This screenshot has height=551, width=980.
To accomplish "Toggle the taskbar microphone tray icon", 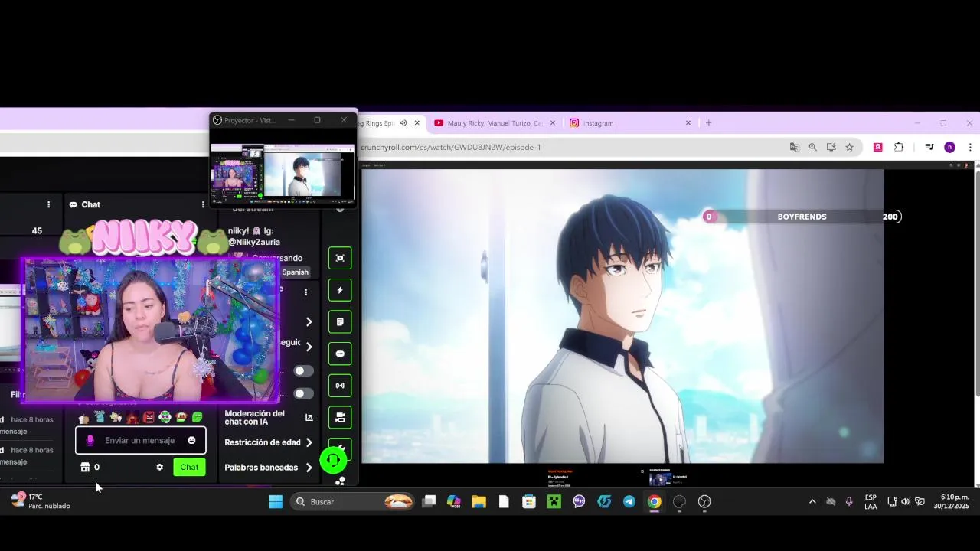I will click(x=849, y=502).
